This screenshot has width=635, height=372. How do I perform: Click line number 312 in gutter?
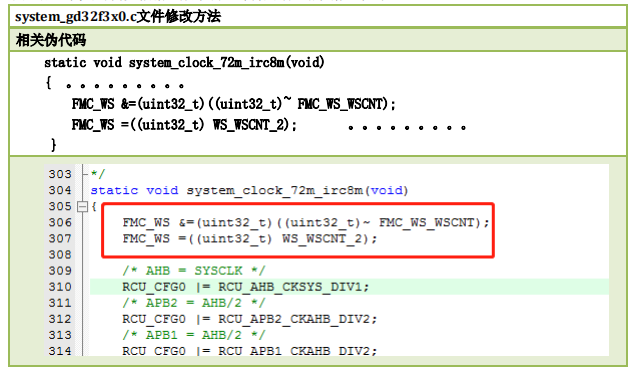coord(60,319)
